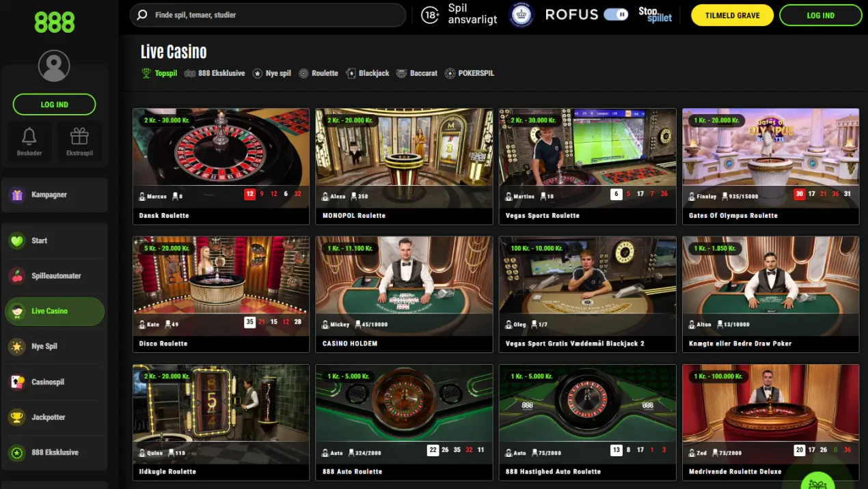The width and height of the screenshot is (868, 489).
Task: Click the '1 Kr. - 100.000 Kr.' limit label
Action: click(x=718, y=376)
